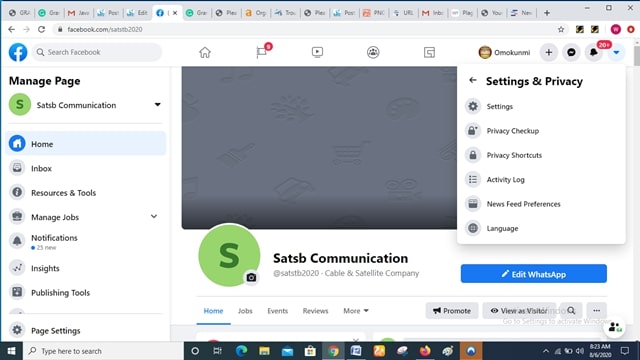This screenshot has width=640, height=360.
Task: Open News Feed Preferences
Action: point(541,204)
